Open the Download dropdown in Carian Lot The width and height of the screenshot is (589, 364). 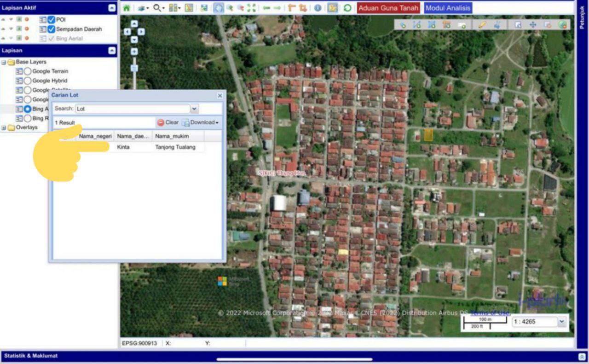coord(201,122)
